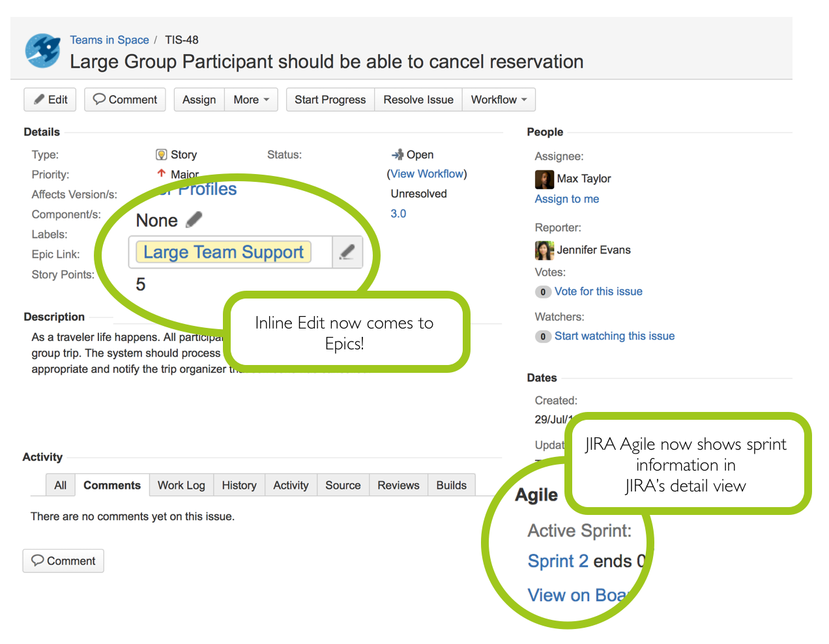Image resolution: width=829 pixels, height=644 pixels.
Task: Click the pencil icon beside Labels None
Action: [x=194, y=220]
